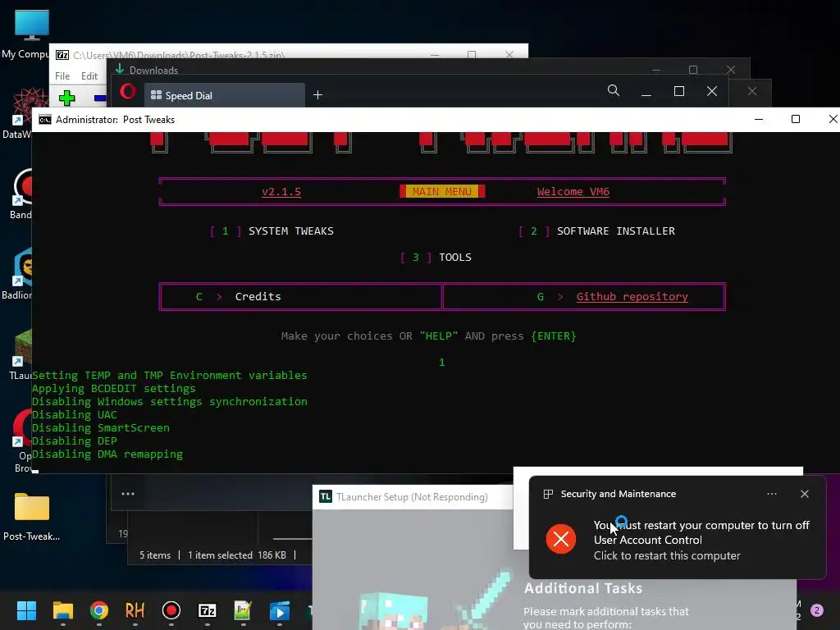Image resolution: width=840 pixels, height=630 pixels.
Task: Click the Security and Maintenance notification title
Action: click(619, 494)
